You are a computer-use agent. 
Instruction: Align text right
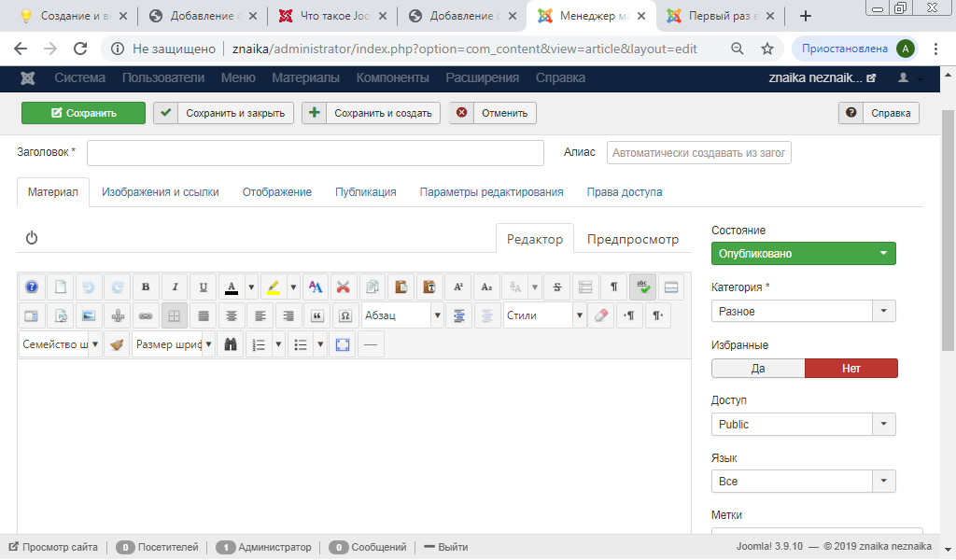pos(288,315)
